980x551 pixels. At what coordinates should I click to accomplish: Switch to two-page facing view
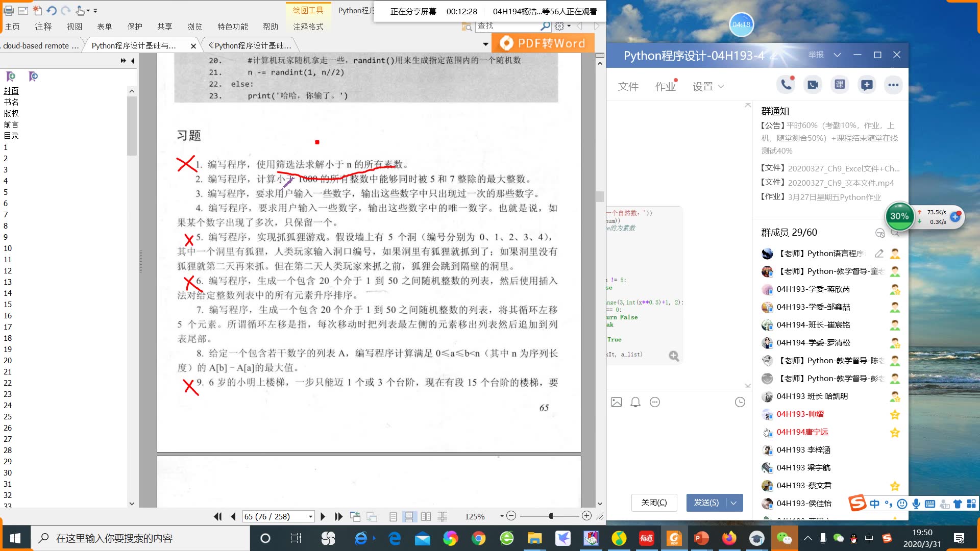(x=426, y=516)
